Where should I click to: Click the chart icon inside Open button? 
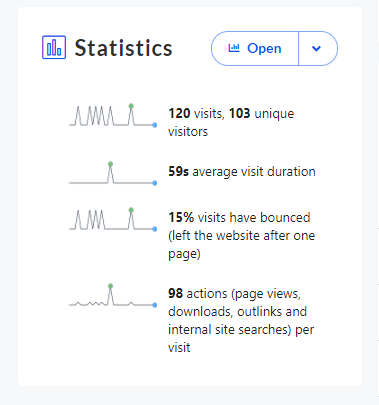pos(234,48)
